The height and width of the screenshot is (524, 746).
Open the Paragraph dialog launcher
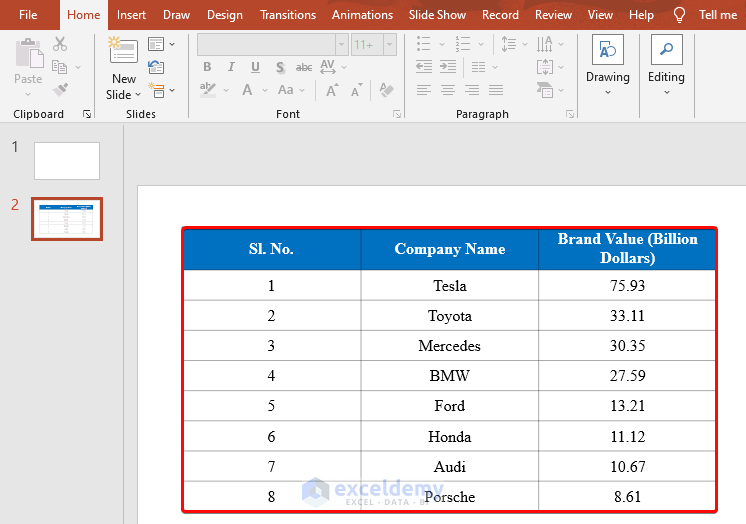click(570, 114)
